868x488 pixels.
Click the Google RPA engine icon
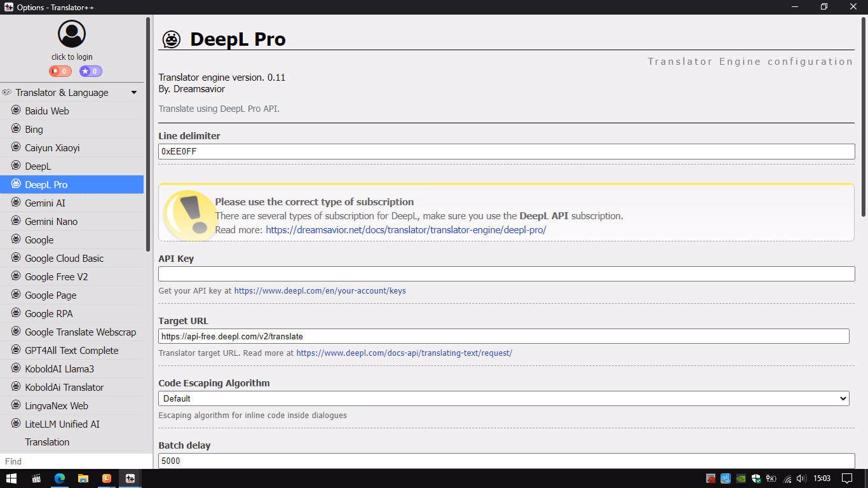click(16, 313)
